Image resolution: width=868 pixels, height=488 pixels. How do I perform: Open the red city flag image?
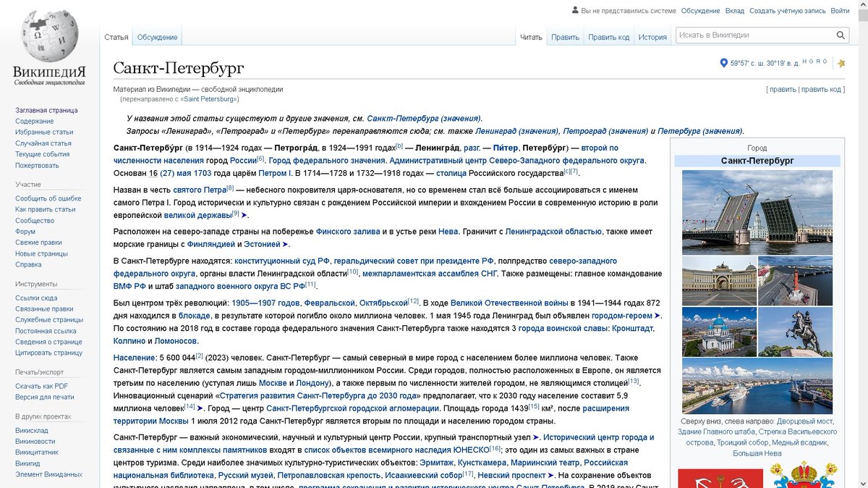pos(720,478)
